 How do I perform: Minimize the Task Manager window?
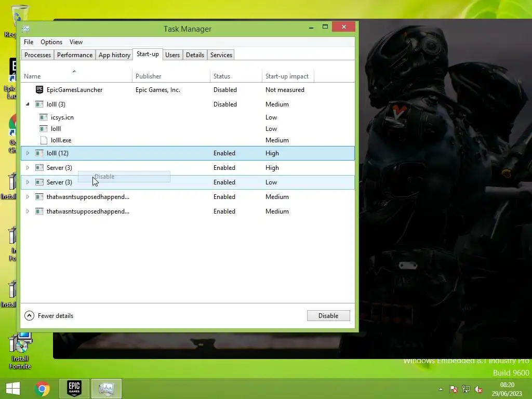[311, 27]
